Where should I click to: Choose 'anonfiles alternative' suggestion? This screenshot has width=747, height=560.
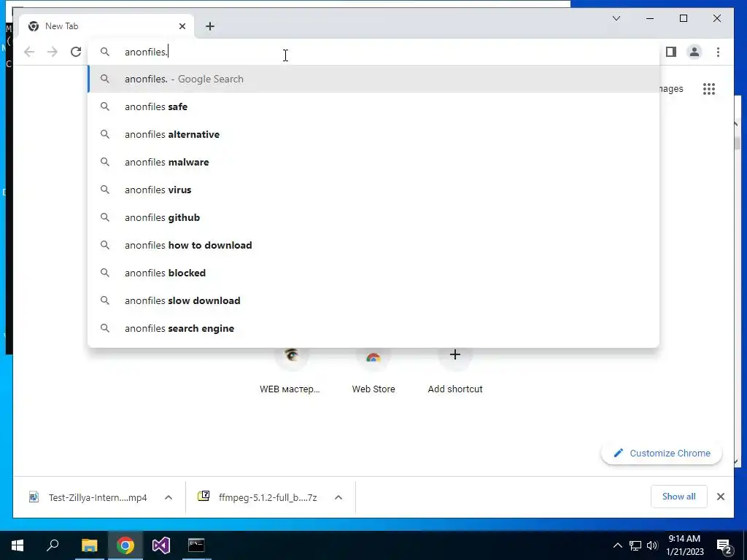(373, 134)
